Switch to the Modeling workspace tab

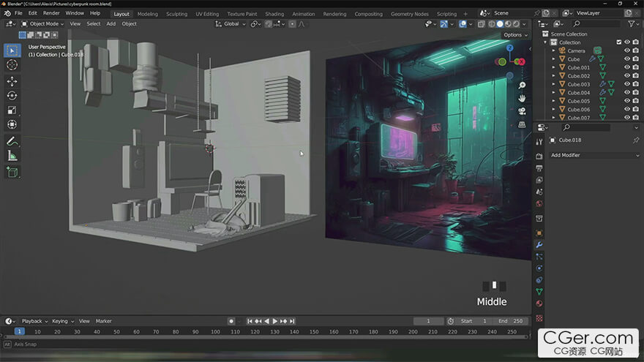(147, 14)
